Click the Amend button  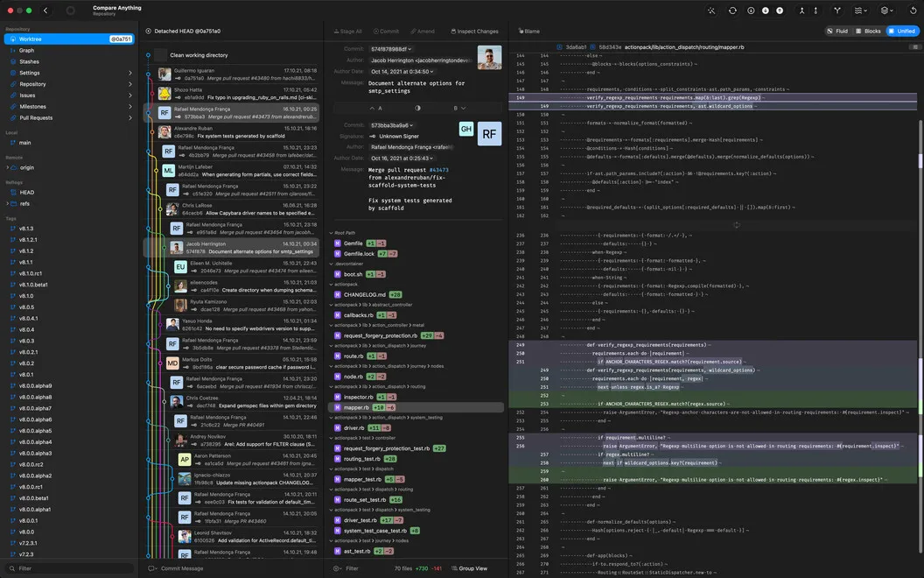click(x=423, y=32)
